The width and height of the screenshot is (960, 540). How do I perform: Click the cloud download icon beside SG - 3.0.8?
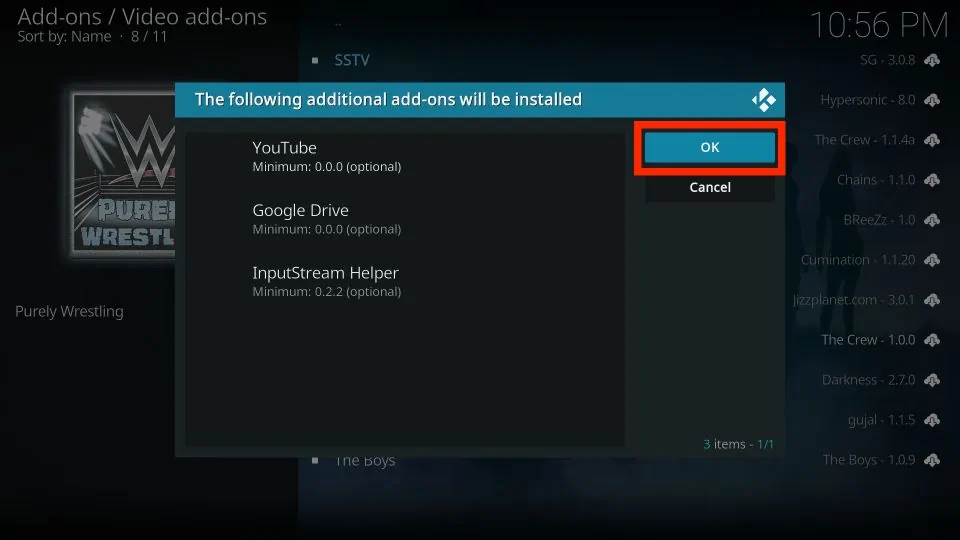(x=932, y=60)
